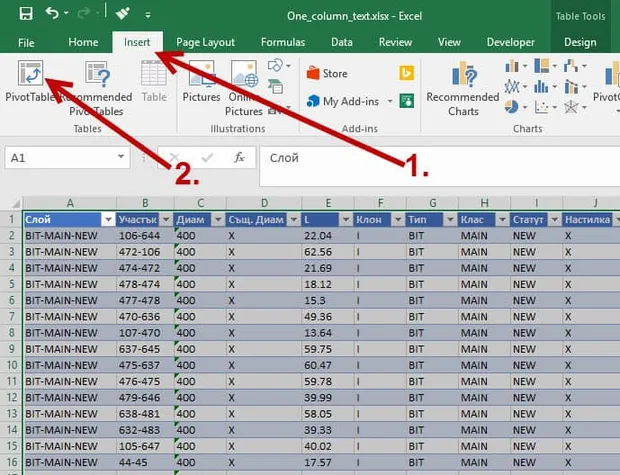Select all cells with corner triangle
This screenshot has height=475, width=620.
click(x=15, y=204)
